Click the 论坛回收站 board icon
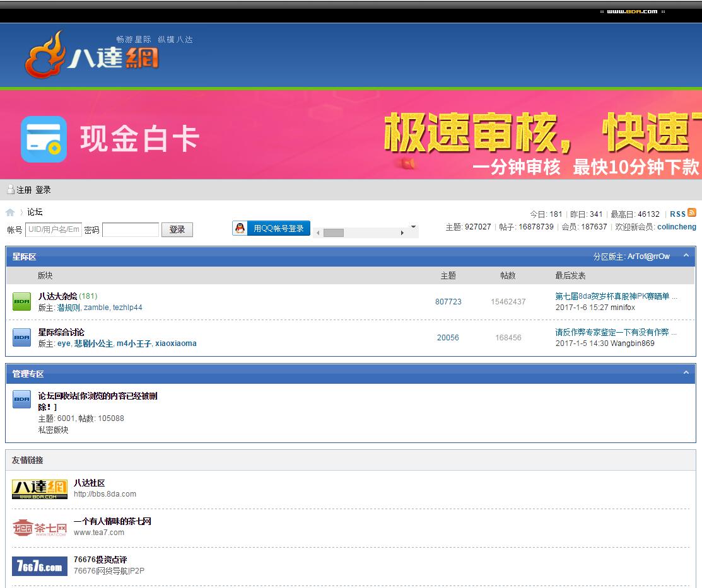The height and width of the screenshot is (588, 702). pos(21,400)
